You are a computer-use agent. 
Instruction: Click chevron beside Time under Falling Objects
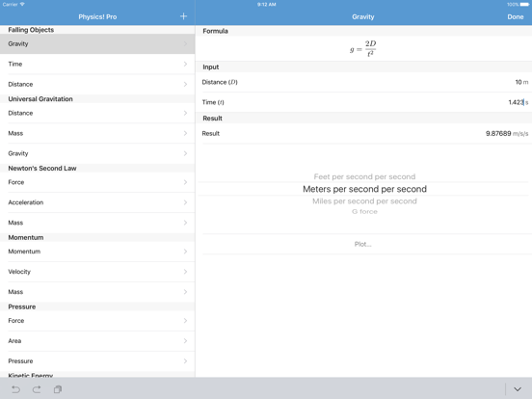pos(185,64)
